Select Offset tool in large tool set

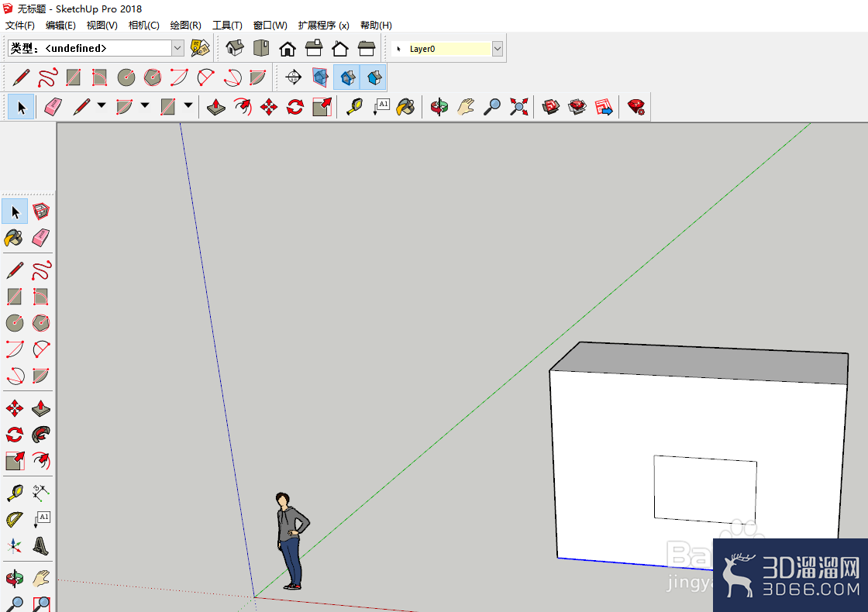(41, 460)
